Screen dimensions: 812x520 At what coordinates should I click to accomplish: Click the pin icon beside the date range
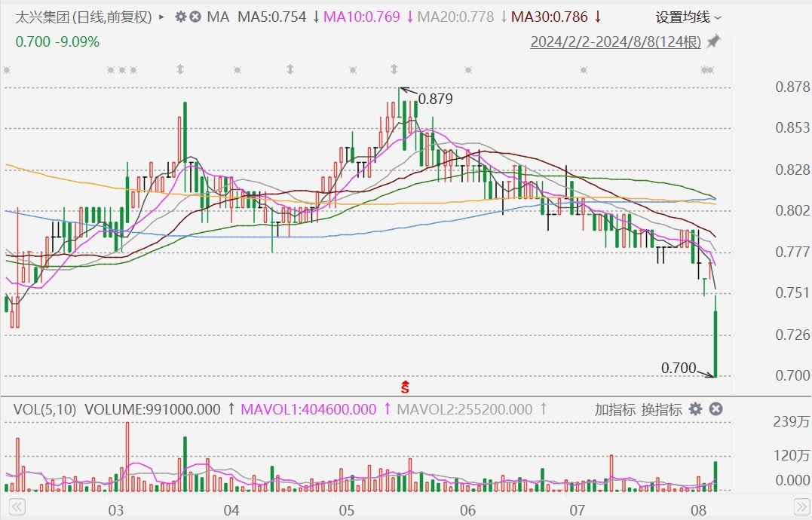[712, 41]
